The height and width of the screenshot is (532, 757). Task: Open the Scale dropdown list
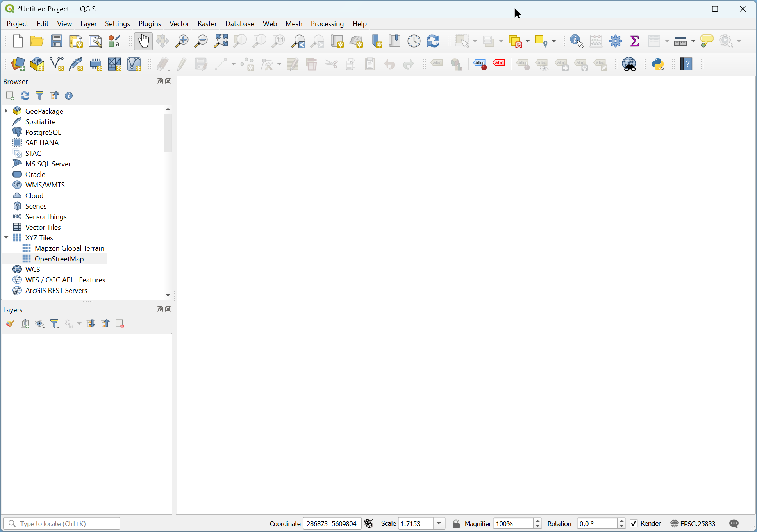pos(439,523)
